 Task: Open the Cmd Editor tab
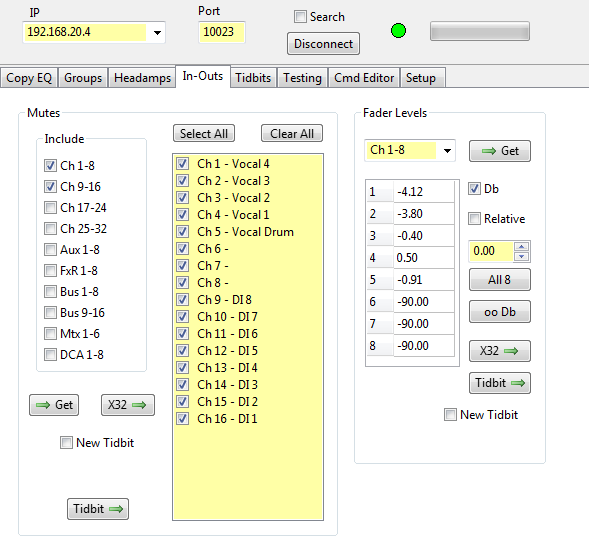(x=364, y=78)
